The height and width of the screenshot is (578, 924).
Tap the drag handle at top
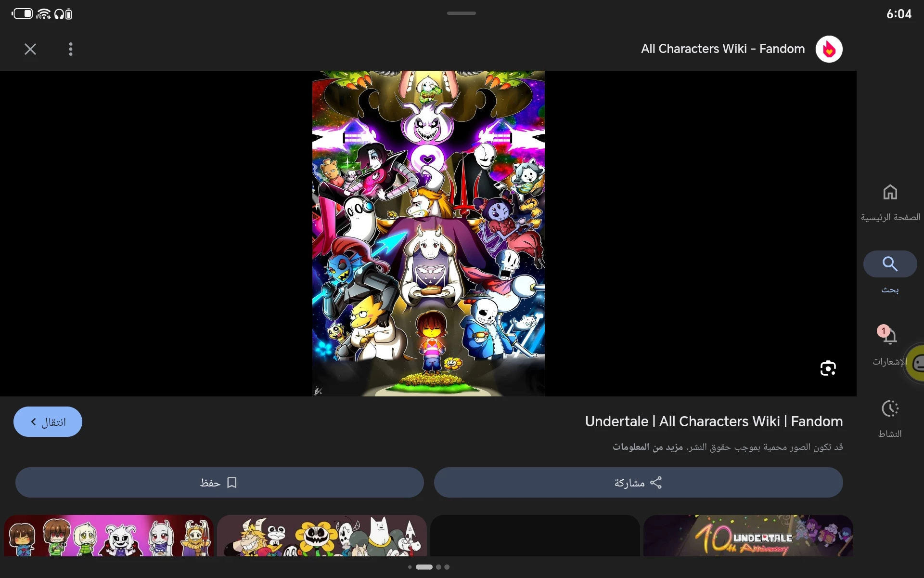[461, 13]
